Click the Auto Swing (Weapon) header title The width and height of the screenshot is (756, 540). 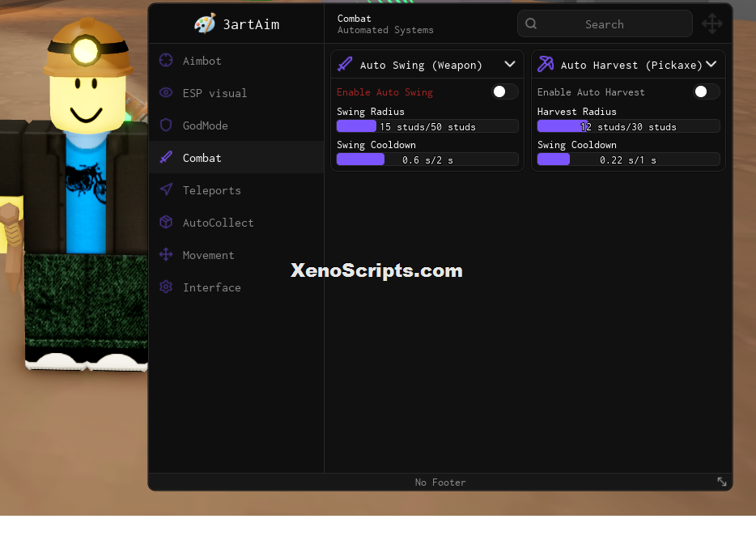point(421,65)
